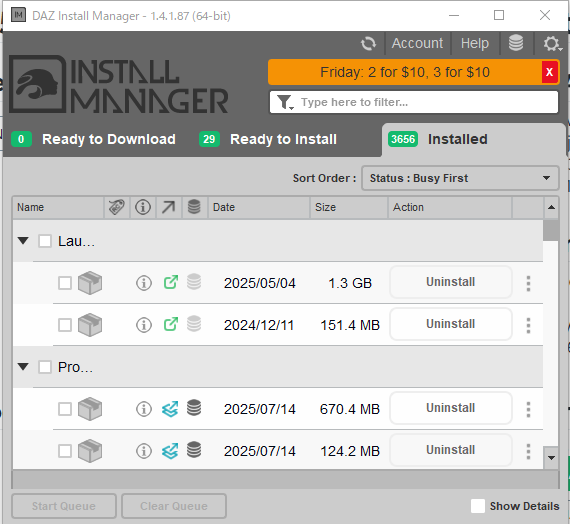Viewport: 570px width, 524px height.
Task: Open external link for 151.4 MB package
Action: tap(171, 324)
